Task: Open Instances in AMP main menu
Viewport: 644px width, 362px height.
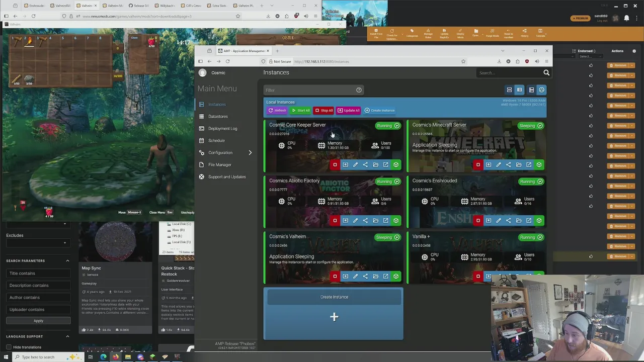Action: pos(217,105)
